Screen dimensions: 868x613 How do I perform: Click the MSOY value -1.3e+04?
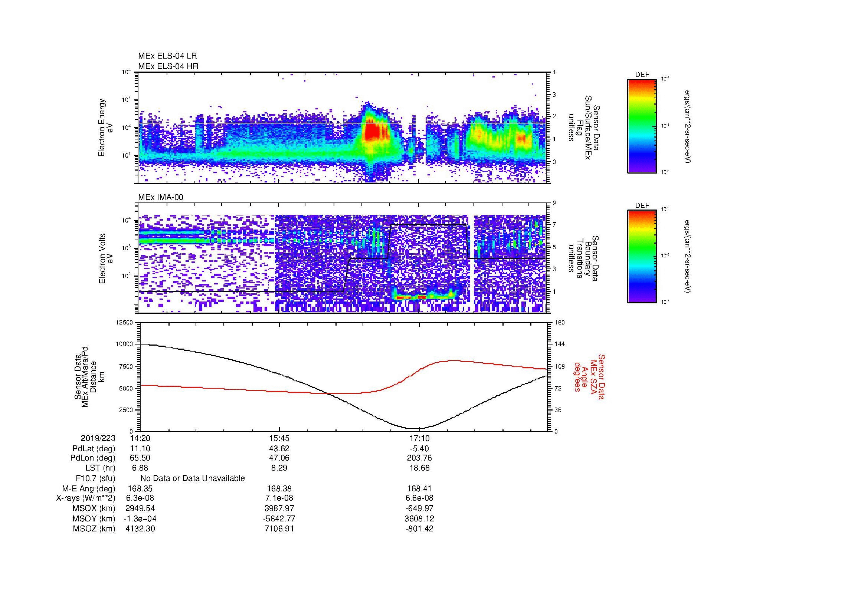[140, 518]
